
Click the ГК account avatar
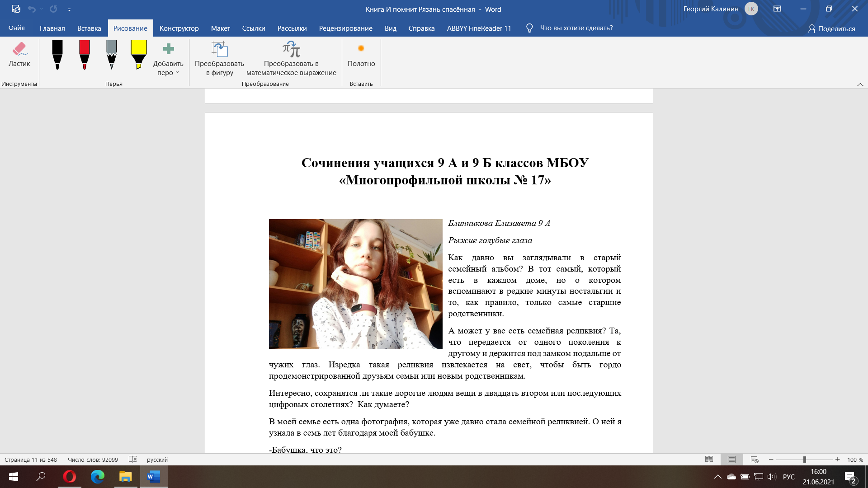click(751, 9)
